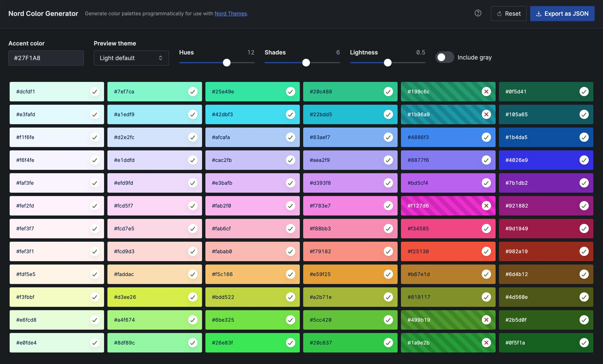
Task: Click the Hues slider handle
Action: pos(227,63)
